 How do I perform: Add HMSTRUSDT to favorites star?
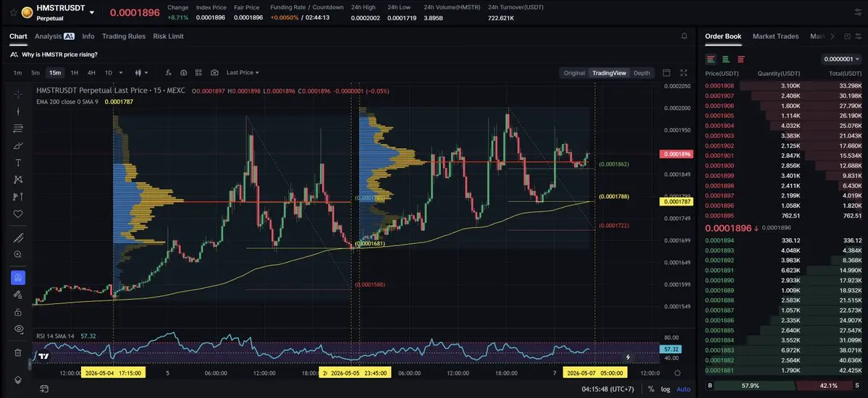click(13, 12)
